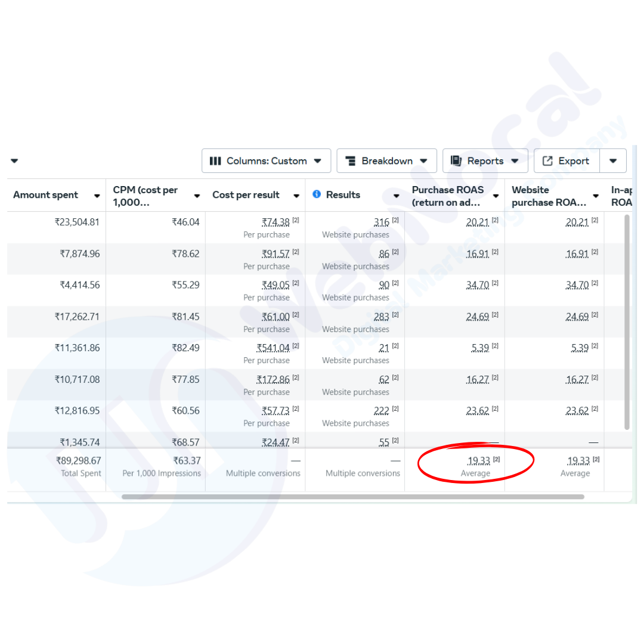Expand the arrow next to Export

[612, 161]
